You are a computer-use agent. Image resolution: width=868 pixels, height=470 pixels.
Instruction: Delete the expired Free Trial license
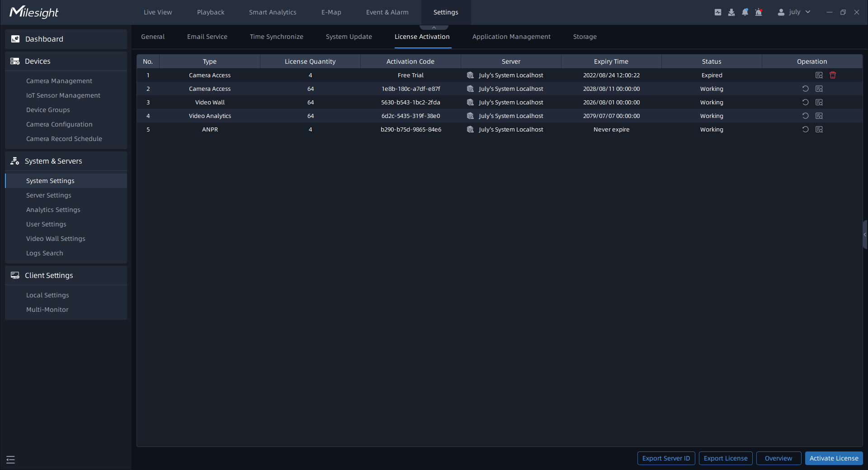833,75
